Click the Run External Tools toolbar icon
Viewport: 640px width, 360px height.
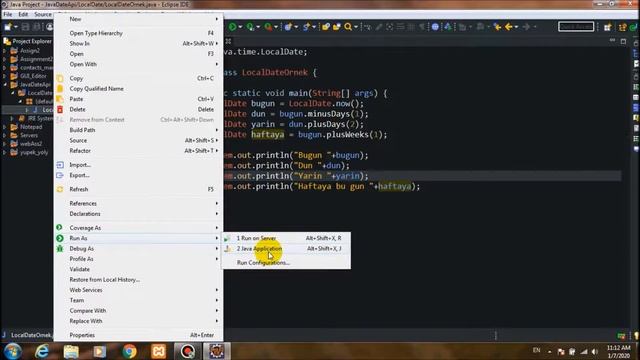(268, 27)
